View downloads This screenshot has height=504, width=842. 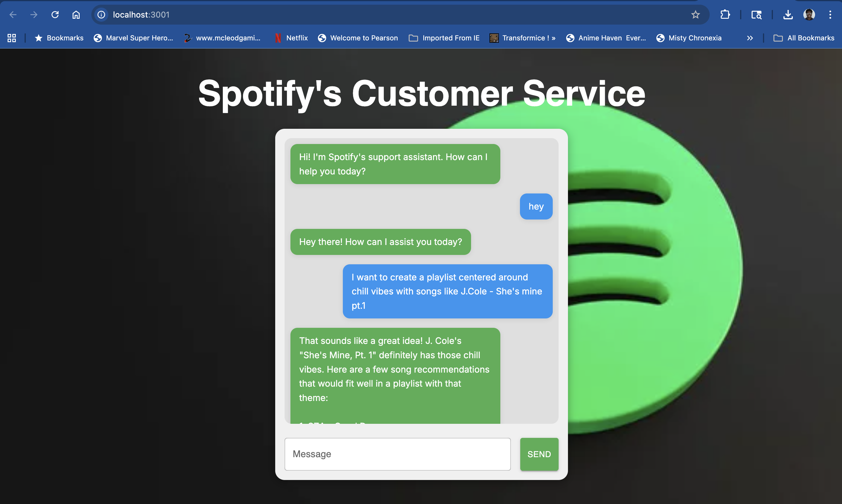788,15
